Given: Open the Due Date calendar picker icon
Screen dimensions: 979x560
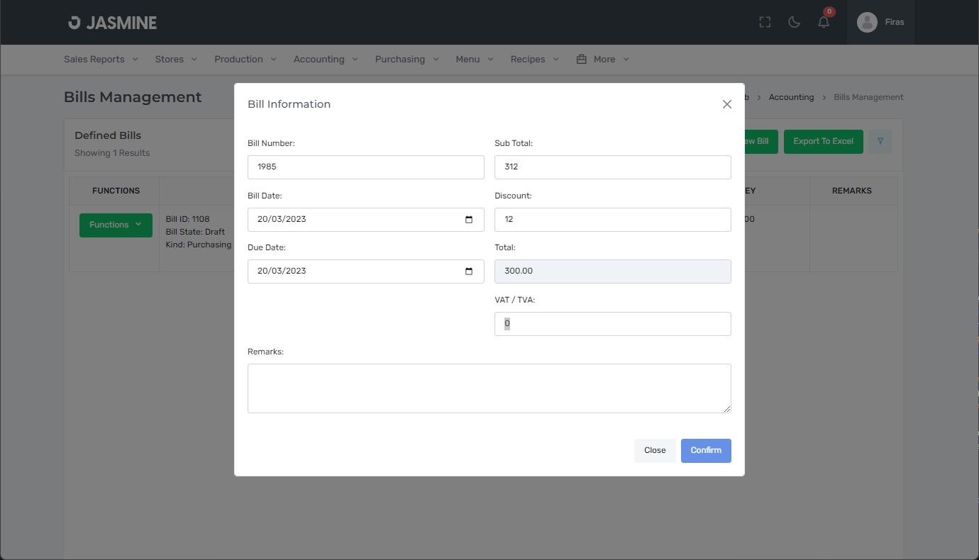Looking at the screenshot, I should click(x=469, y=271).
